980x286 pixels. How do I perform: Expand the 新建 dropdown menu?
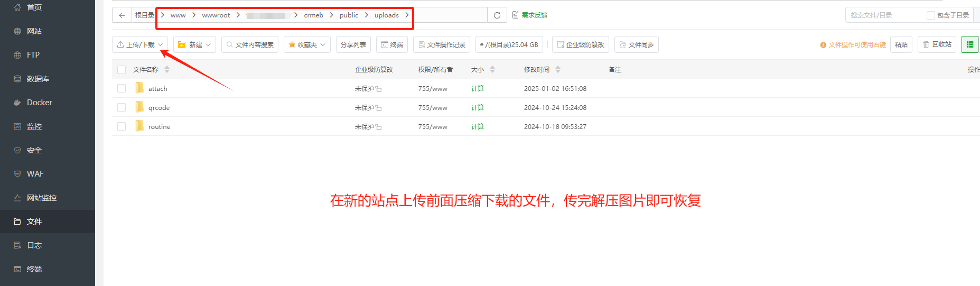click(194, 44)
